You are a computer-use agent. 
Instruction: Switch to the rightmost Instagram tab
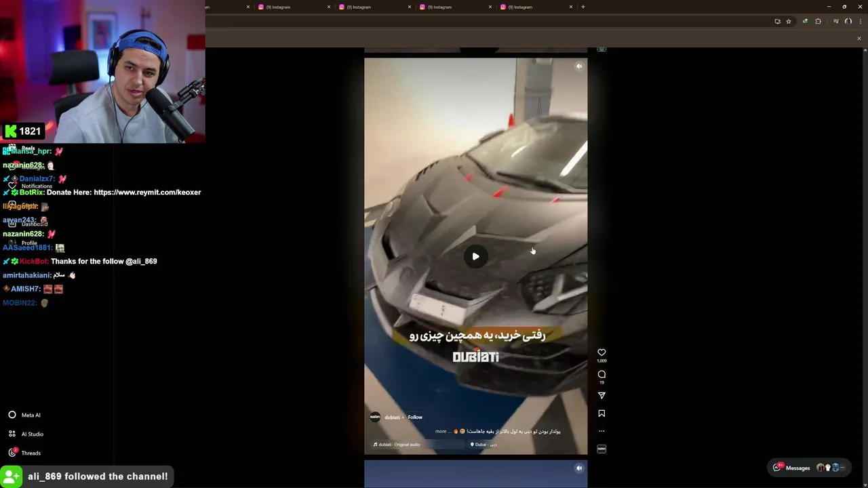point(532,7)
